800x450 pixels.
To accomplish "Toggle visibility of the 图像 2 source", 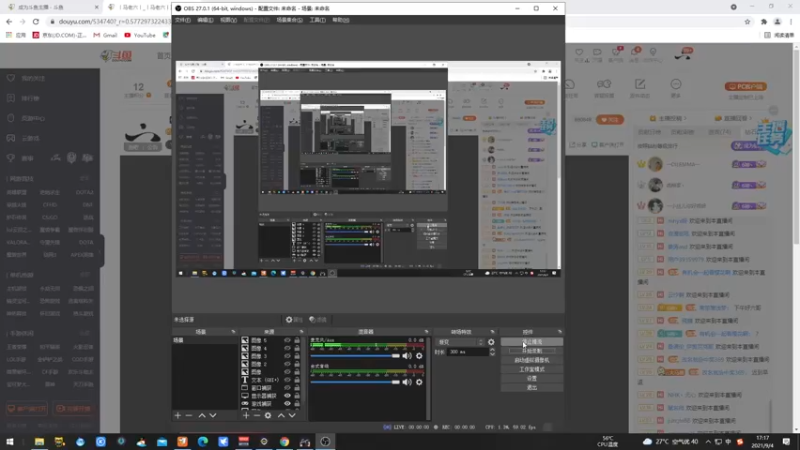I will (287, 364).
